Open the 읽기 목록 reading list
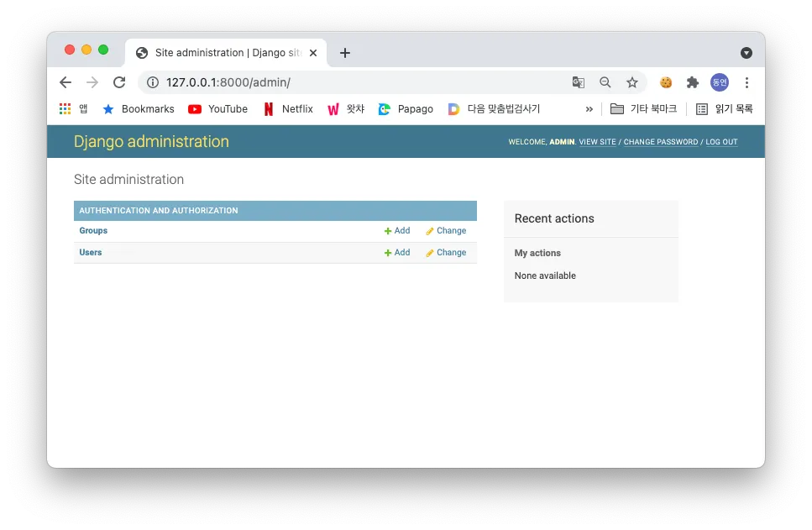 tap(724, 109)
